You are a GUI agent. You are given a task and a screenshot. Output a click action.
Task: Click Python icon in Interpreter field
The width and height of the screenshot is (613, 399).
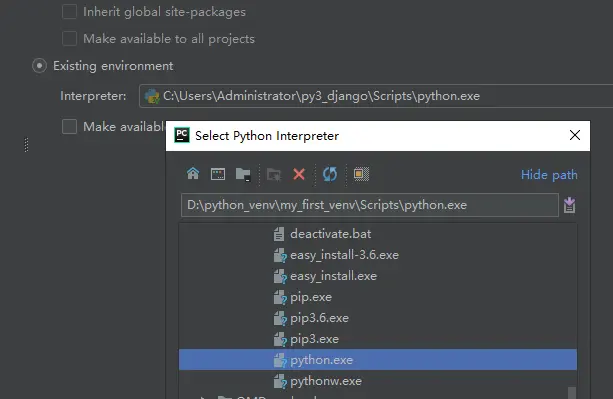pyautogui.click(x=152, y=96)
